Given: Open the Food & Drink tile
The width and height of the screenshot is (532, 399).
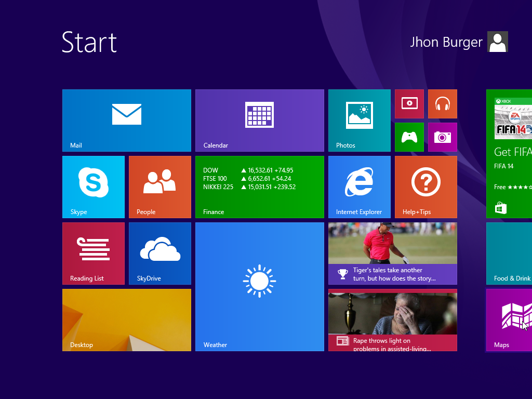Looking at the screenshot, I should pyautogui.click(x=509, y=254).
